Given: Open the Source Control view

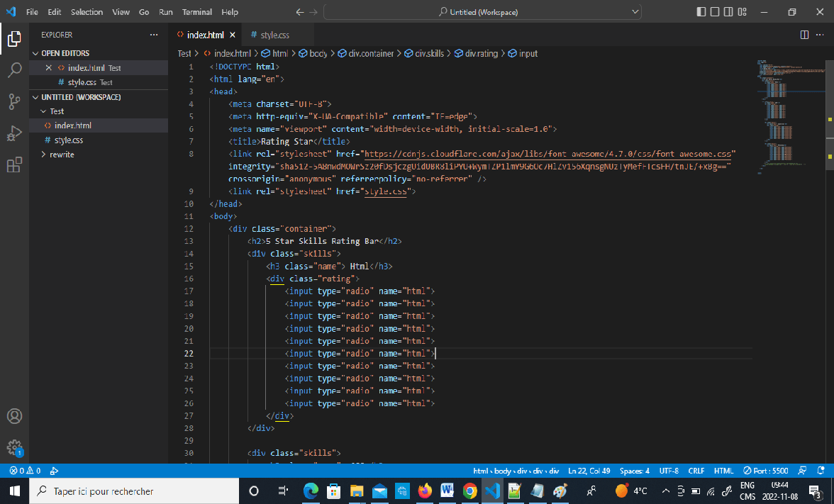Looking at the screenshot, I should coord(14,101).
